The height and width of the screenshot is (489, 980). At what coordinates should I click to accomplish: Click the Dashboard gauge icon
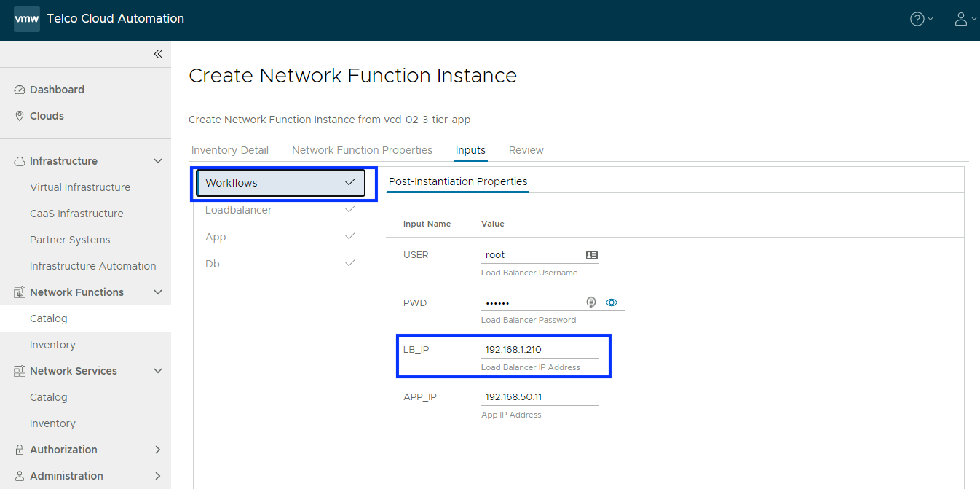[20, 90]
